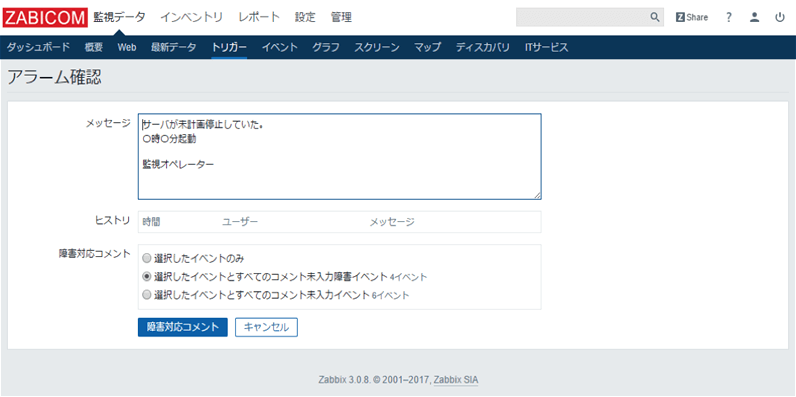The height and width of the screenshot is (397, 796).
Task: Go to the イベント submenu
Action: 280,48
